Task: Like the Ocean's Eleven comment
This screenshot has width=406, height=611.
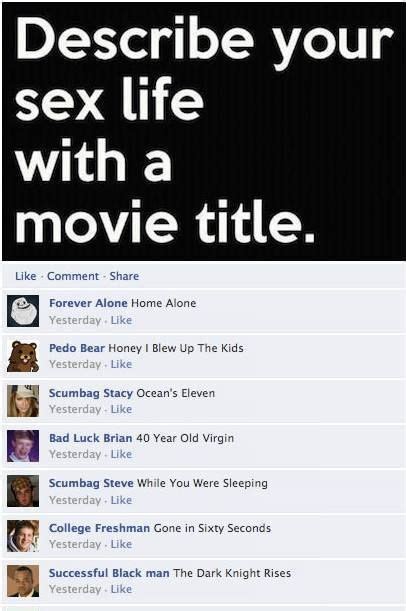Action: coord(121,409)
